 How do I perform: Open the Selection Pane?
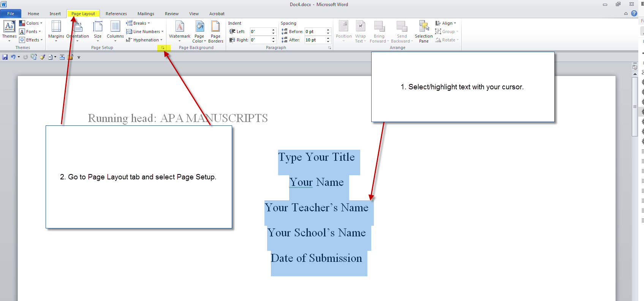[x=424, y=30]
